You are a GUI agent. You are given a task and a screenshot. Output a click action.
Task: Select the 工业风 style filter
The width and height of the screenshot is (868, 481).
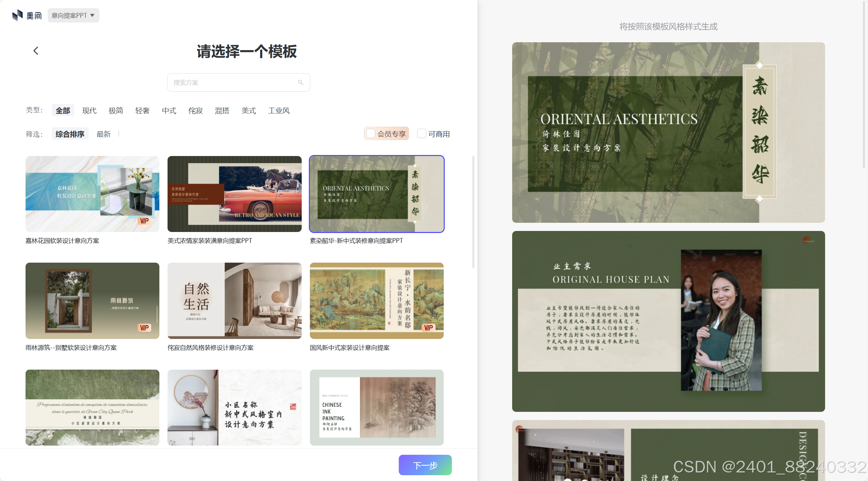pyautogui.click(x=279, y=110)
